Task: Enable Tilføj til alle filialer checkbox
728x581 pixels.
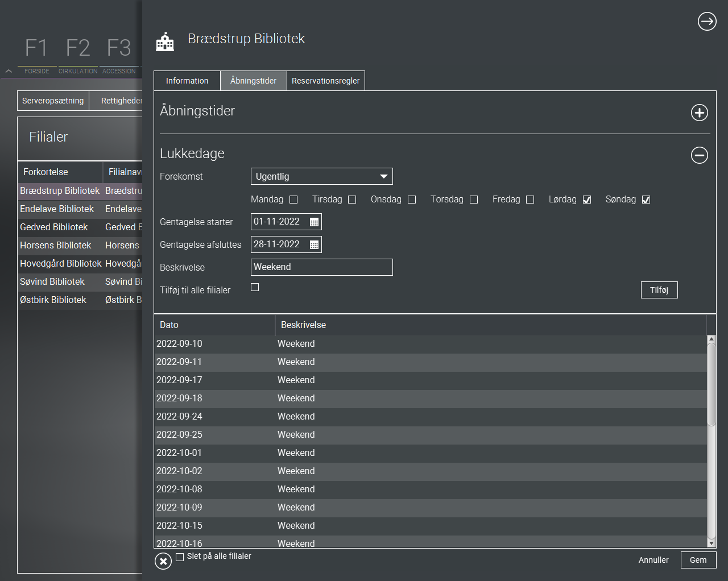Action: coord(255,287)
